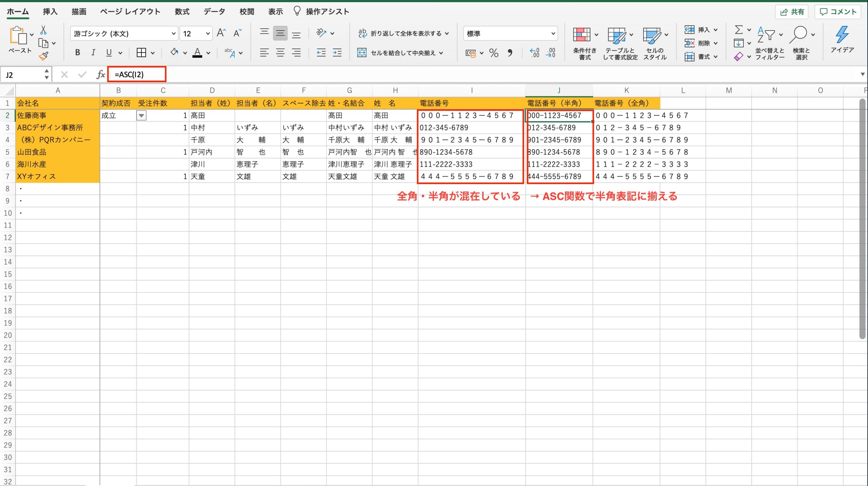Apply bold formatting
The image size is (868, 486).
coord(77,53)
